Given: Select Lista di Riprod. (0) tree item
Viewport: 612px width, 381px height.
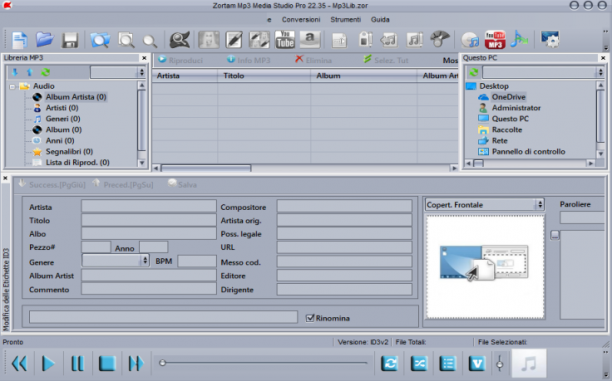Looking at the screenshot, I should pos(77,162).
